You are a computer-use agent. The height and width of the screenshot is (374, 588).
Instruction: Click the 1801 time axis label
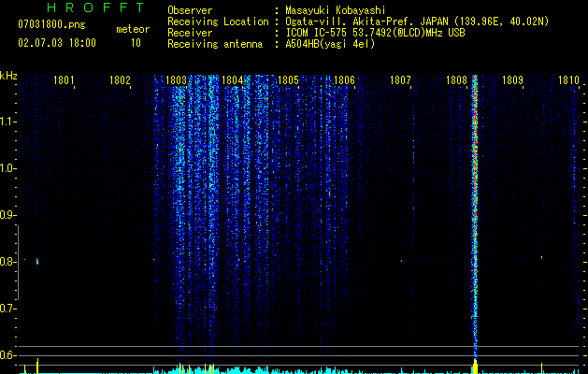64,80
